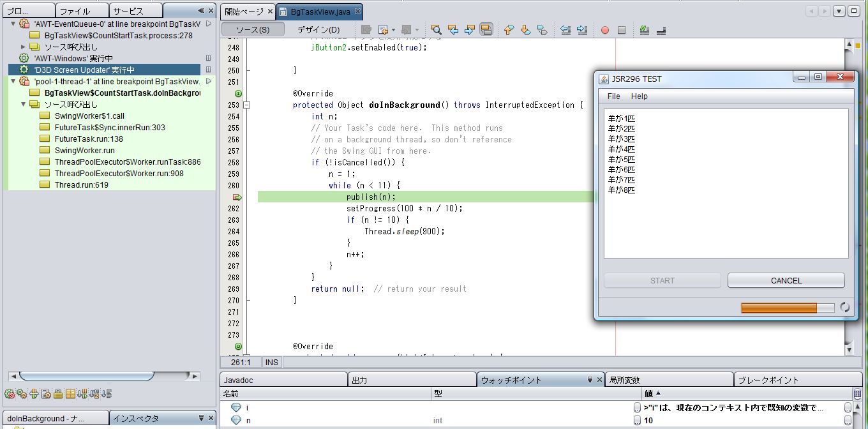This screenshot has width=868, height=429.
Task: Select the Thread.run:619 stack frame
Action: click(x=81, y=185)
